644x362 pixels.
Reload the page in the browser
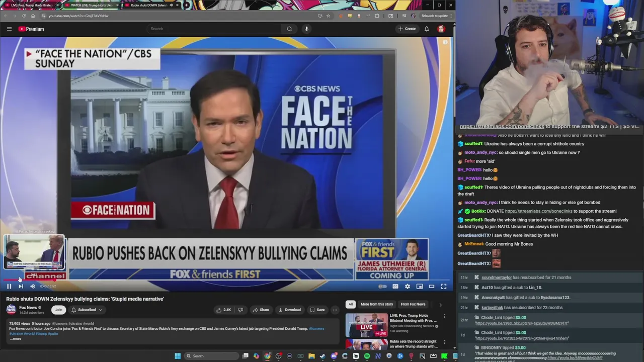point(24,16)
